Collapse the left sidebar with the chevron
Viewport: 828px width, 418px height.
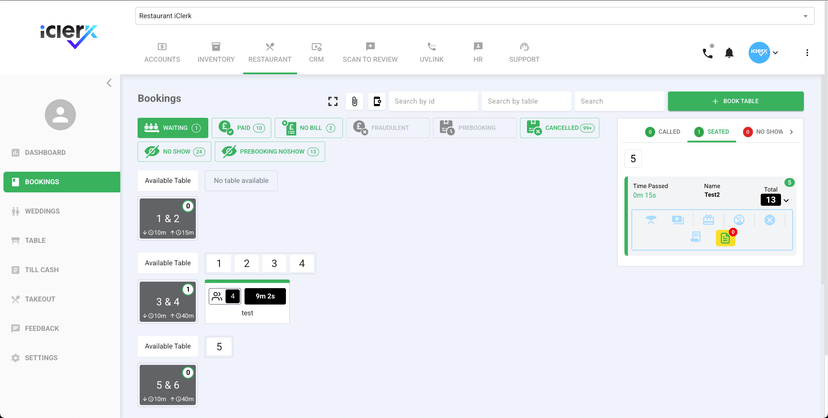109,83
